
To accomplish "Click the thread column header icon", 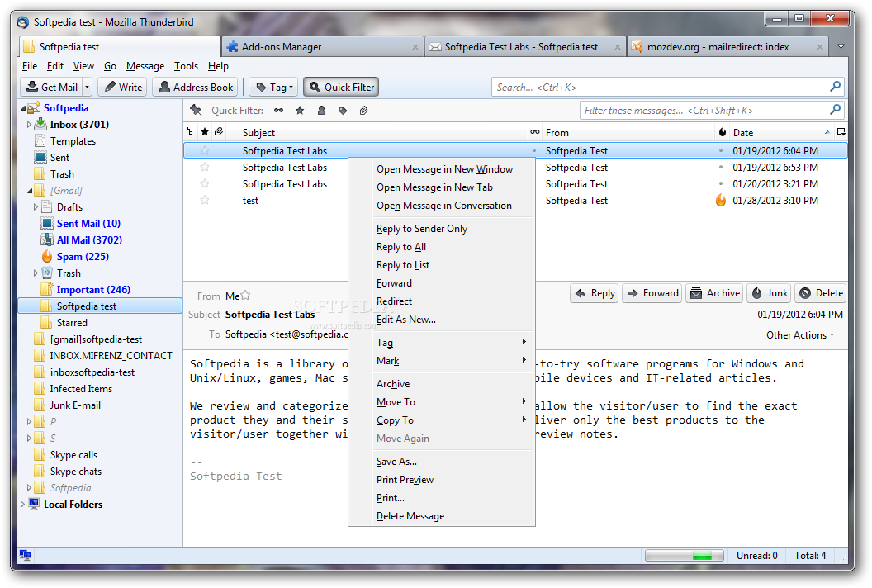I will pos(190,132).
